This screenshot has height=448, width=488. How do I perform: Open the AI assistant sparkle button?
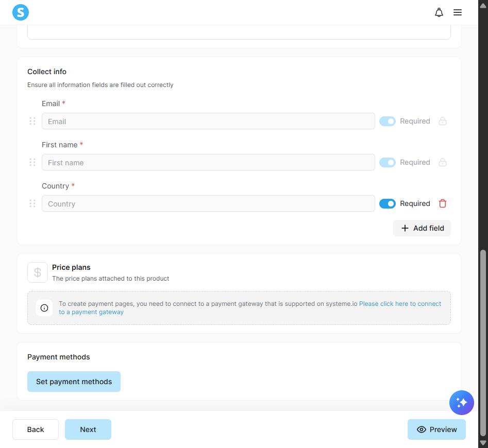(461, 402)
